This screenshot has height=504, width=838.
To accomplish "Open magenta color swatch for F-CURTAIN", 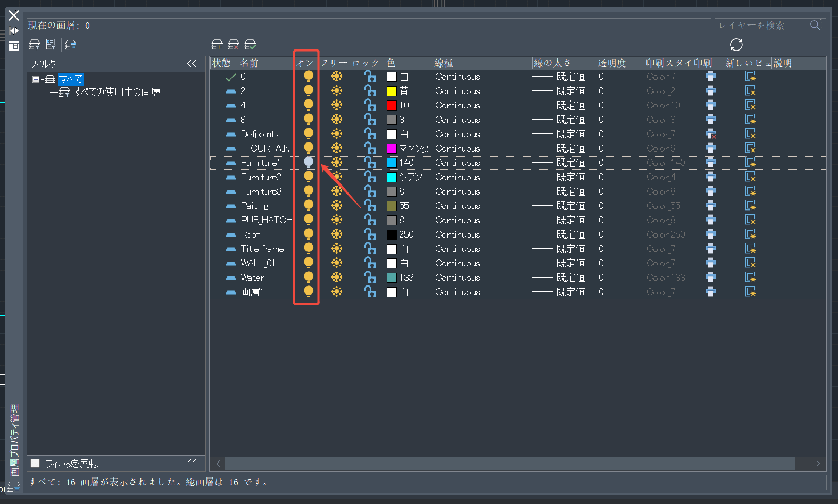I will [x=392, y=148].
